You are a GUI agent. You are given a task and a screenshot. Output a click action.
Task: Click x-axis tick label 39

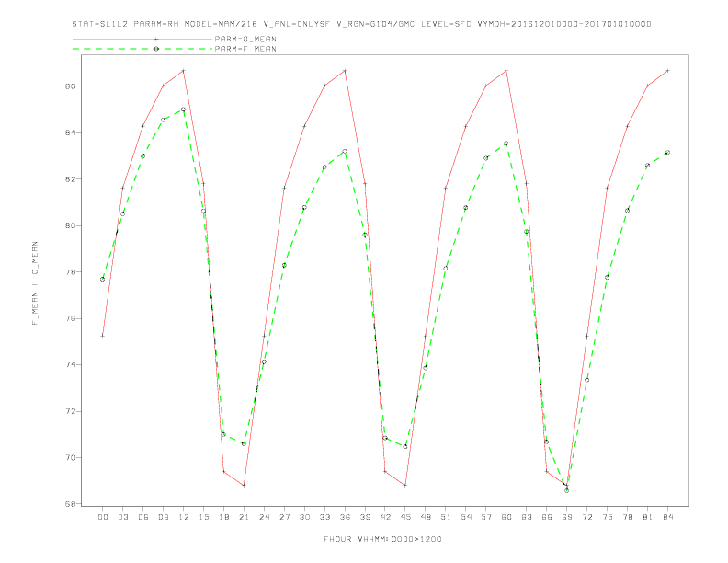tap(365, 517)
